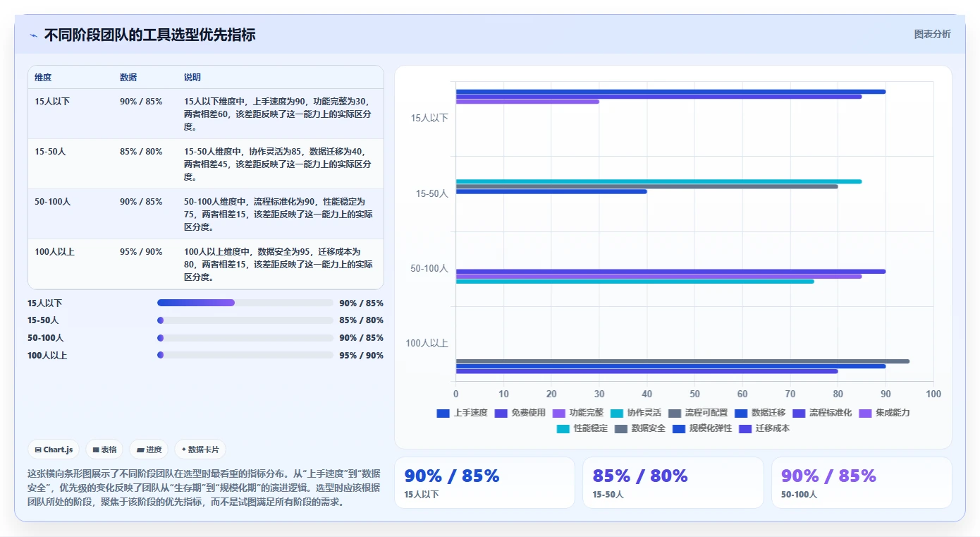Click the 15-50人 progress bar
Screen dimensions: 980x537
coord(245,320)
